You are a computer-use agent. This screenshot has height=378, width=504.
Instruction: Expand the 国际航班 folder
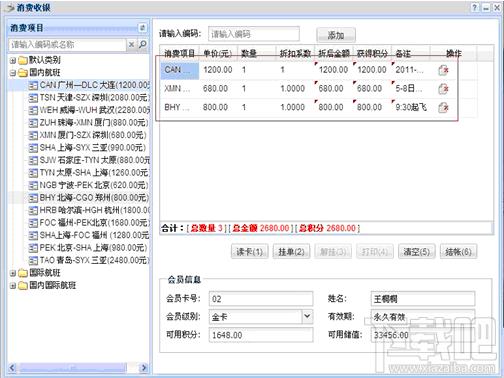click(x=13, y=273)
